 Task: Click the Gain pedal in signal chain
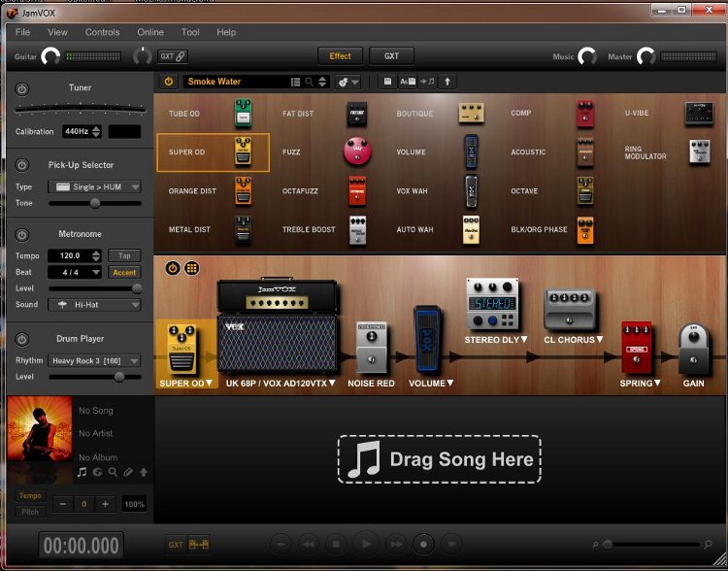point(693,350)
